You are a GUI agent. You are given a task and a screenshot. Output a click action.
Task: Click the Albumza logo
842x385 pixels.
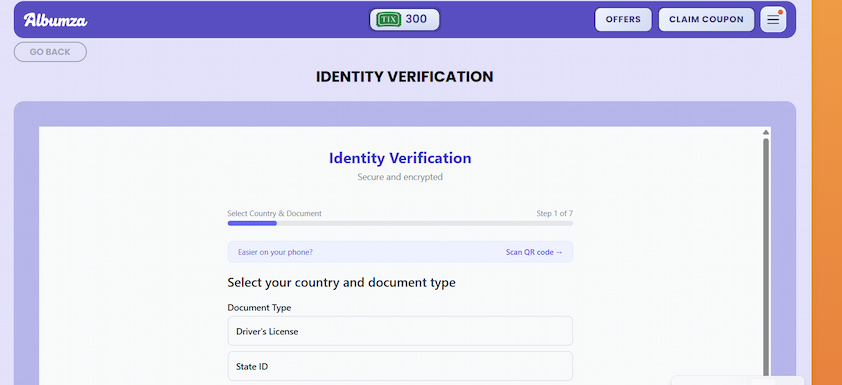pyautogui.click(x=55, y=20)
